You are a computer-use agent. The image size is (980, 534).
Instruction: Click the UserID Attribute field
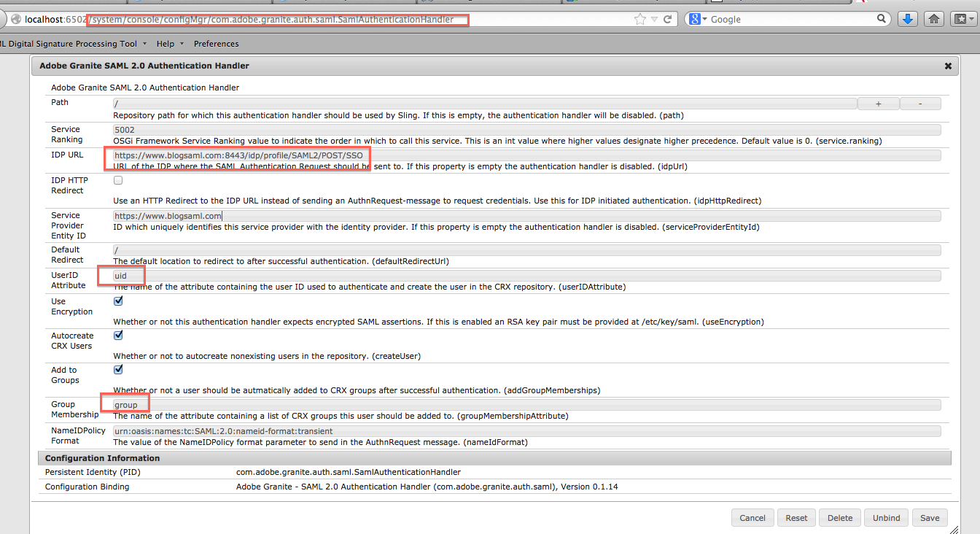click(x=526, y=276)
